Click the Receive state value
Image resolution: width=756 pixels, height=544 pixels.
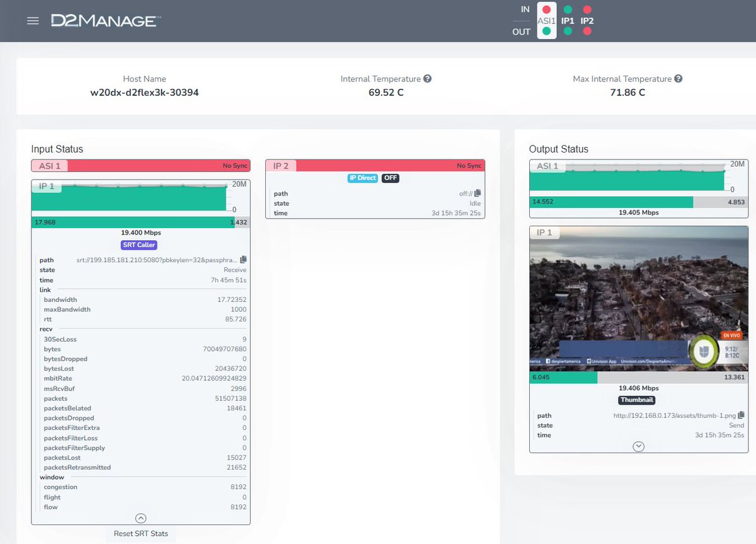235,270
